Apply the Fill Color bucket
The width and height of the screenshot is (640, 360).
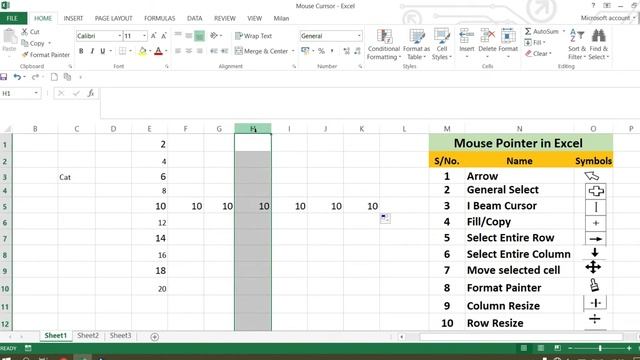(142, 51)
